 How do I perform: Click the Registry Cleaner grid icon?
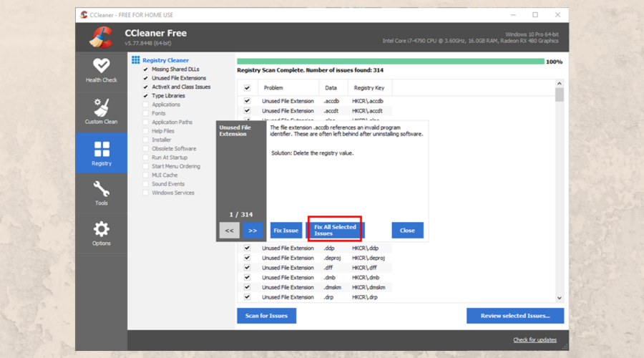coord(135,61)
